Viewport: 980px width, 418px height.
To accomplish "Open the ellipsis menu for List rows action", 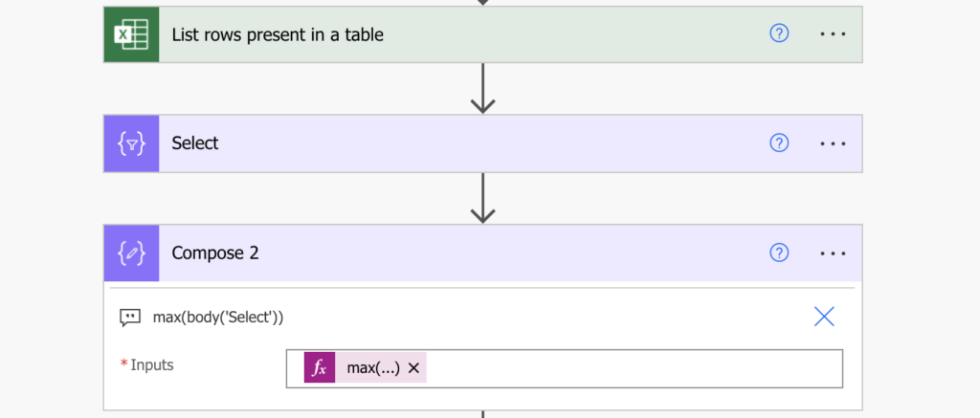I will [834, 33].
